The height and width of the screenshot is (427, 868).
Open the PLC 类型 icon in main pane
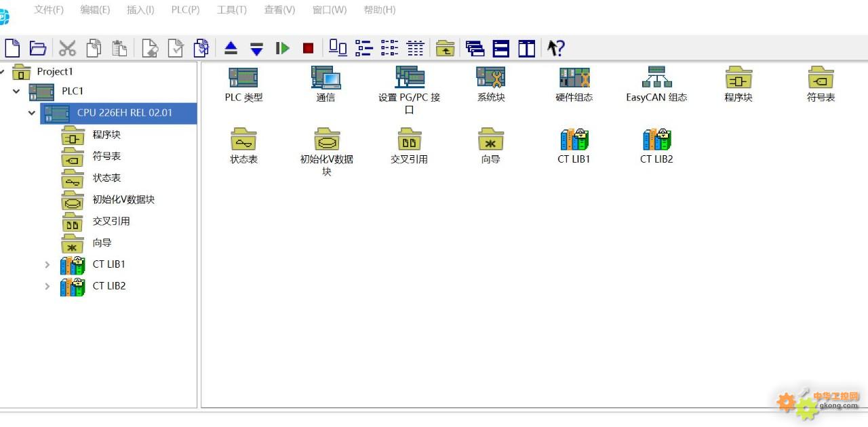(x=243, y=84)
